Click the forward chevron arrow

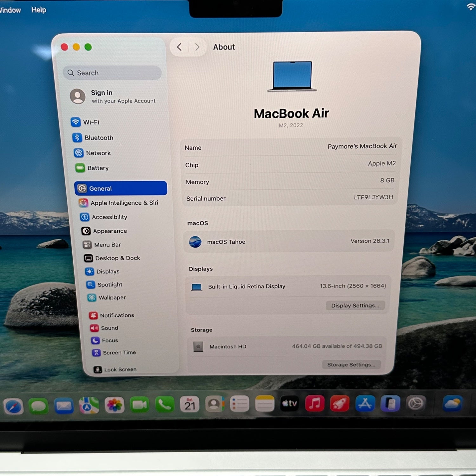coord(197,47)
